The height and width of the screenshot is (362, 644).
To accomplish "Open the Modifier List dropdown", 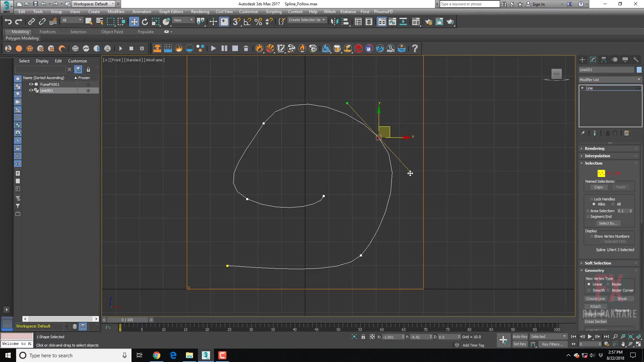I will (610, 80).
